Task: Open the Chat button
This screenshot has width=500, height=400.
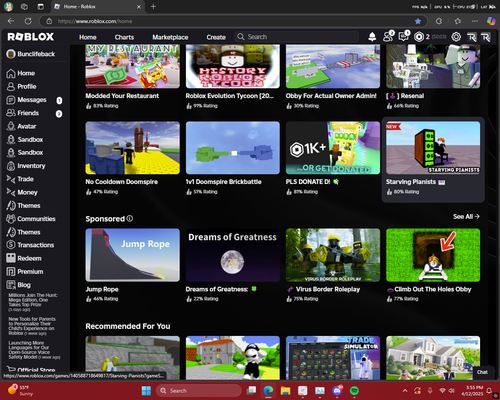Action: tap(482, 372)
